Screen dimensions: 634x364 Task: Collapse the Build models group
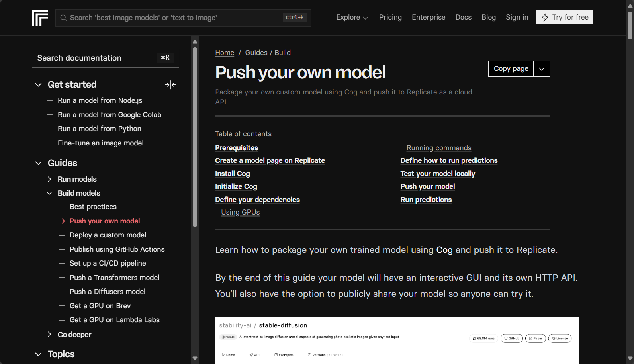tap(49, 193)
